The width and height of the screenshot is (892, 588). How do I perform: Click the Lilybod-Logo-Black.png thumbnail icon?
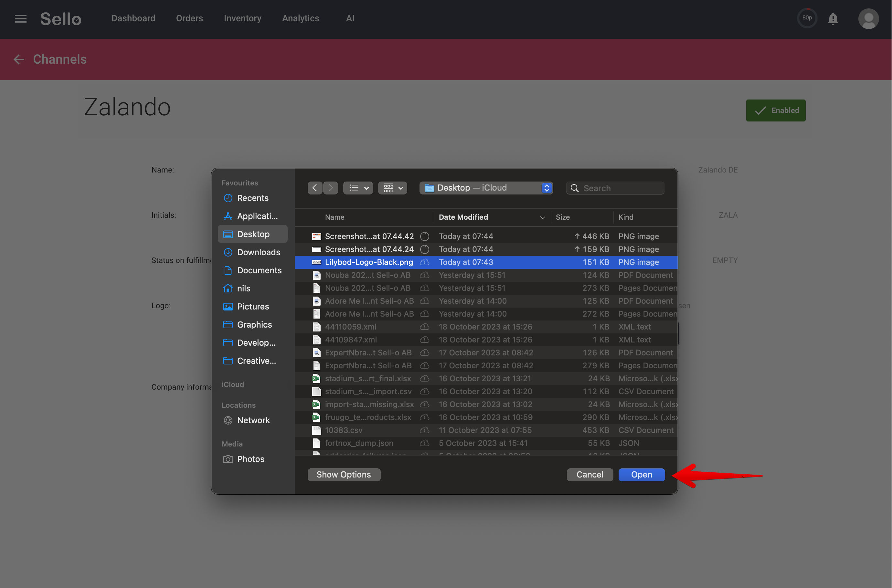317,262
